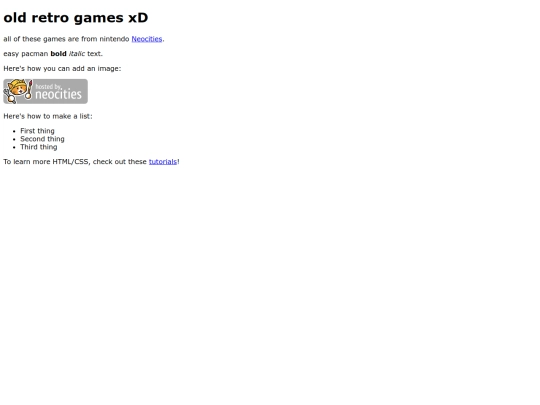
Task: Click 'Here's how to make a list:' text
Action: (48, 116)
